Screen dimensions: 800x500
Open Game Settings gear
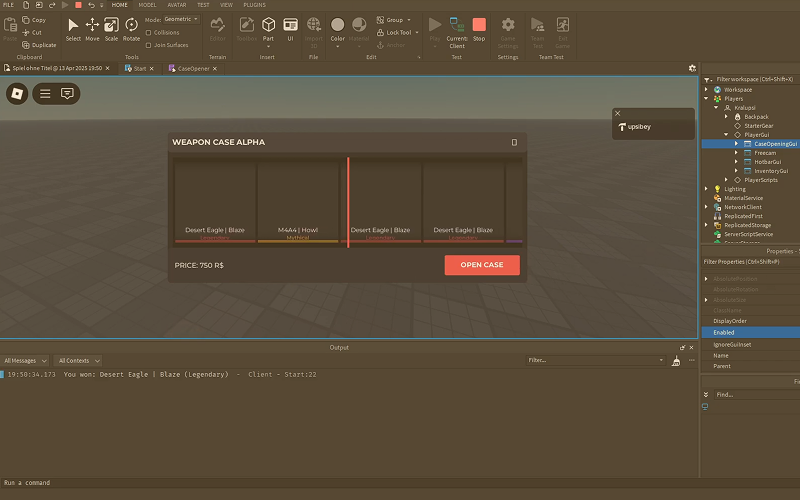coord(508,33)
